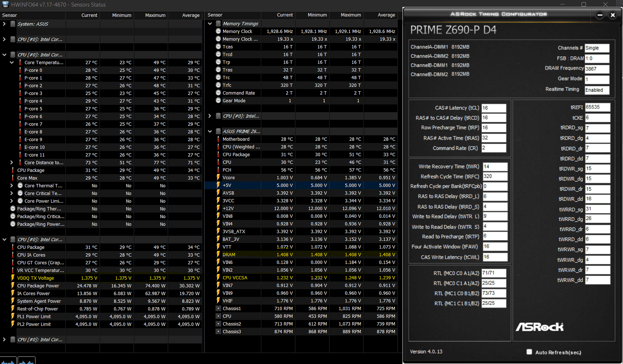Select the ChannelA-DIMM1 8192MB entry

[440, 47]
